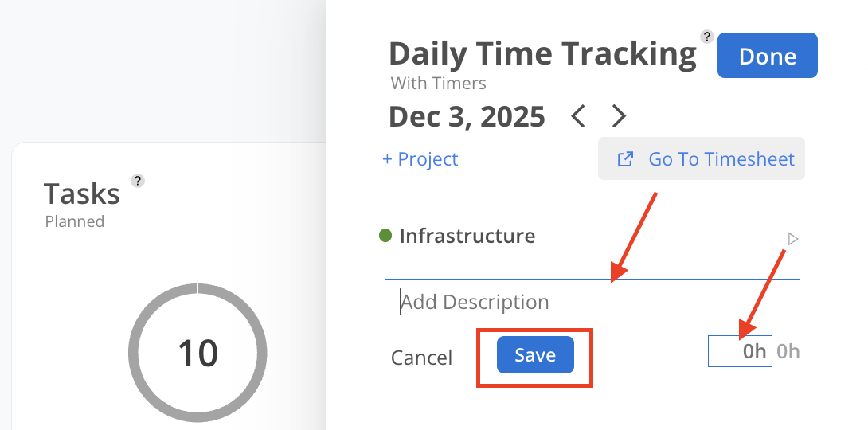Click the green Infrastructure status dot

point(385,236)
